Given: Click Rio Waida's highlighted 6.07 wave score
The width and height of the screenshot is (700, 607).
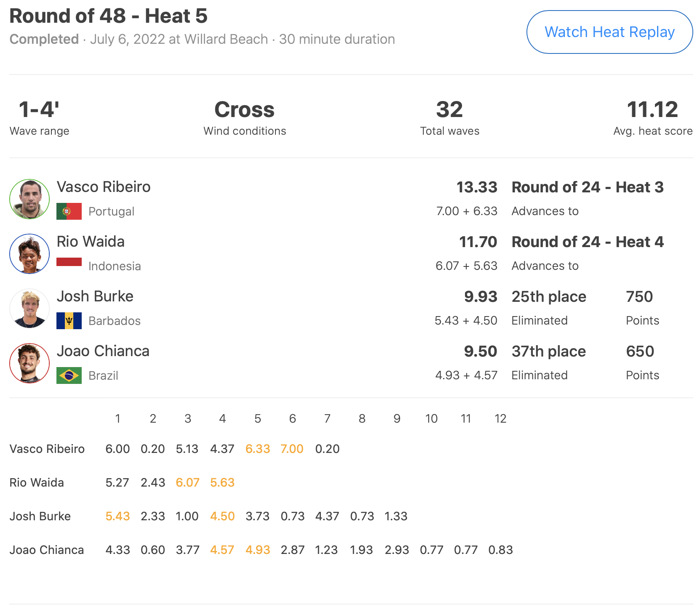Looking at the screenshot, I should pyautogui.click(x=187, y=482).
